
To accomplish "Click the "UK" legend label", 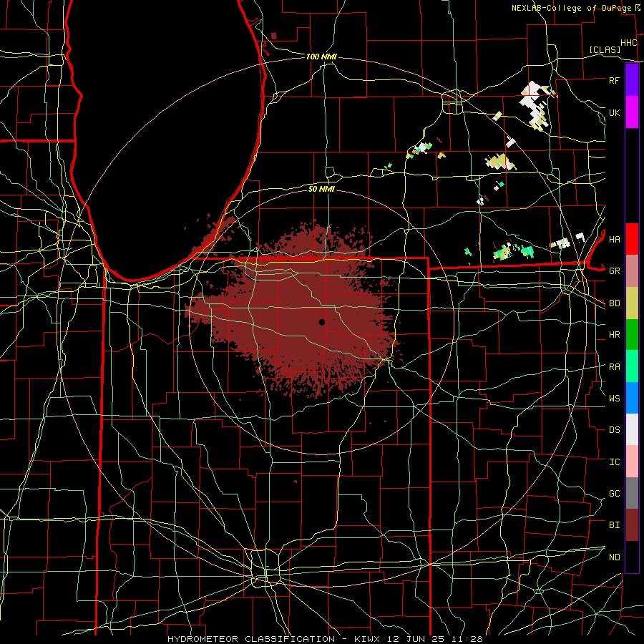I will (x=614, y=112).
